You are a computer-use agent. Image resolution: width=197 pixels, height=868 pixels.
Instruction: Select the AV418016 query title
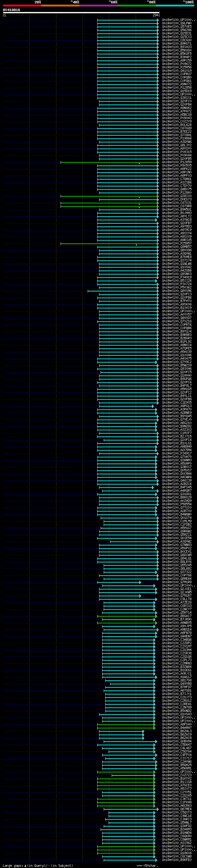point(11,10)
